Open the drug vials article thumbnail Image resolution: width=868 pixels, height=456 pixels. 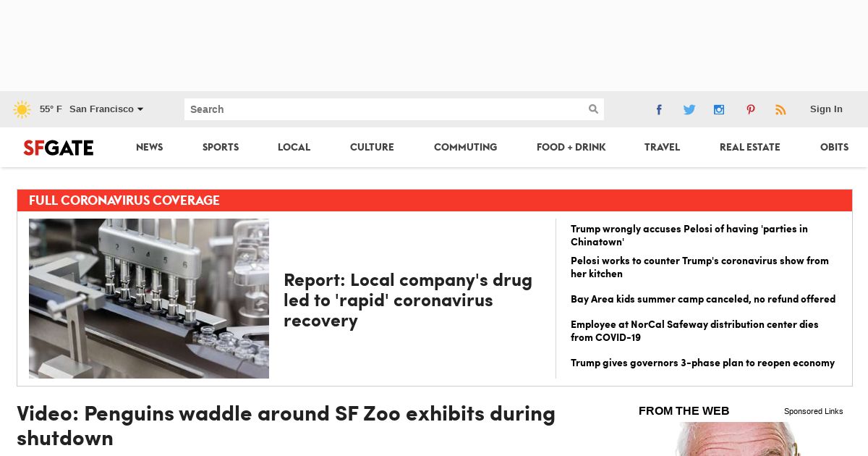tap(149, 298)
